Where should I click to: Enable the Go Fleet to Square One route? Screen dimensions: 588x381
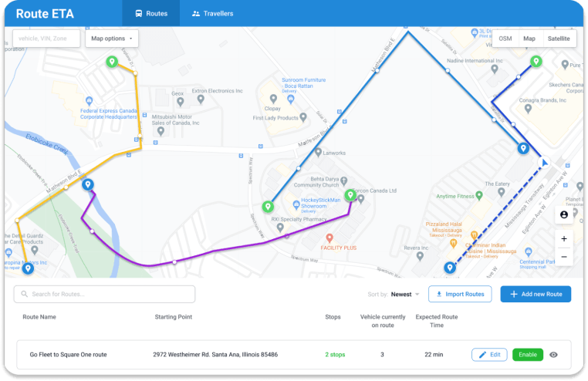(527, 355)
